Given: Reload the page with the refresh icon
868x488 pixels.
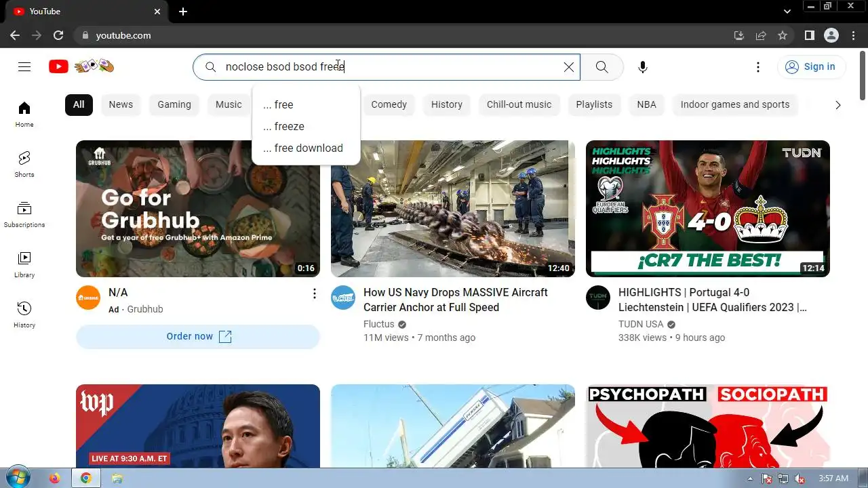Looking at the screenshot, I should [x=58, y=35].
